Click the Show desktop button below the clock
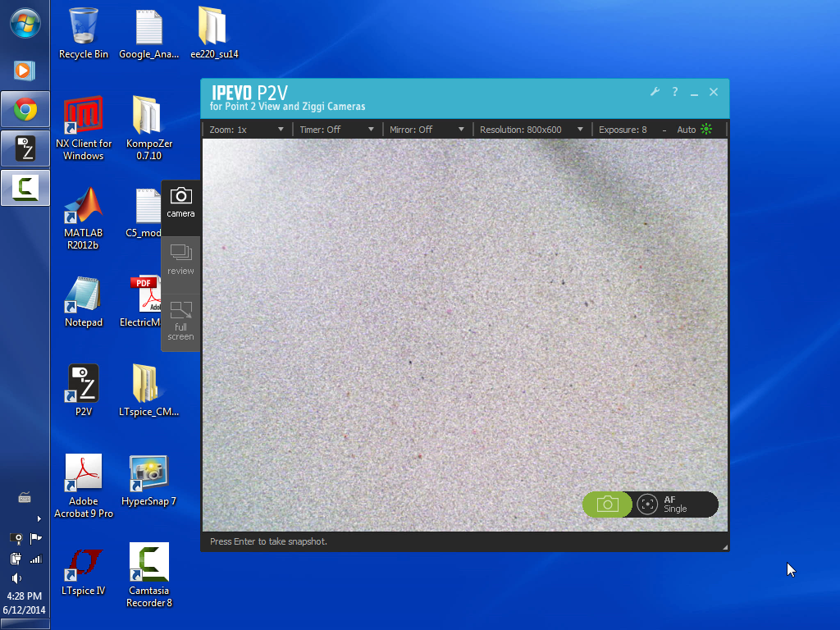Screen dimensions: 840x630 25,624
